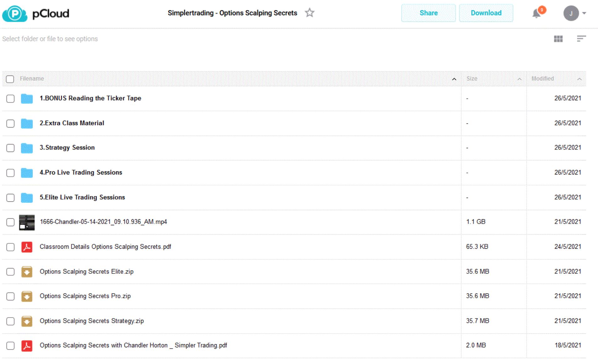Click archive icon for Scalping Secrets Elite.zip
The width and height of the screenshot is (598, 364).
pyautogui.click(x=27, y=272)
